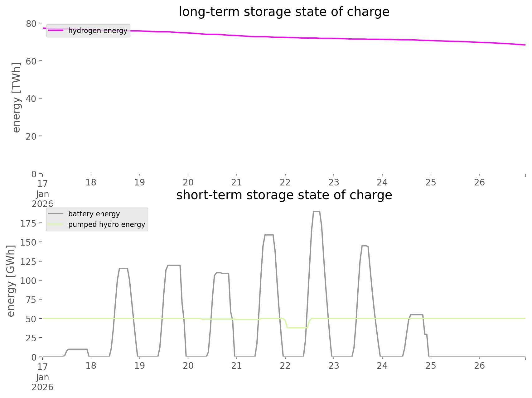Screen dimensions: 532x398
Task: Click the 175 tick label on GWh axis
Action: pos(28,223)
